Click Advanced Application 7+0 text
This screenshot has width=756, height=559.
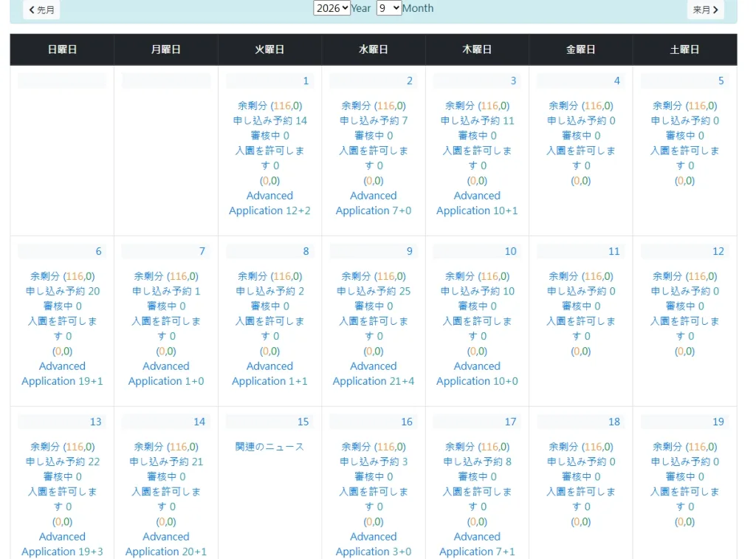[x=373, y=203]
